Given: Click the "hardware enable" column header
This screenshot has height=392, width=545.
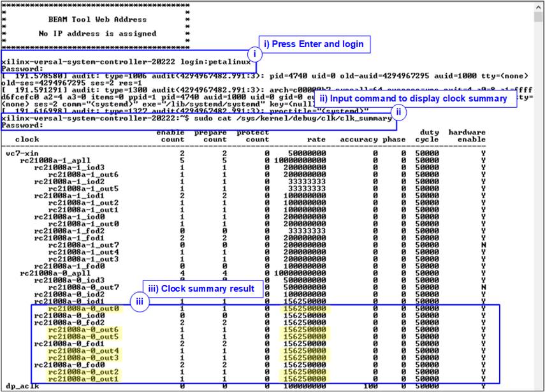Looking at the screenshot, I should (x=467, y=136).
